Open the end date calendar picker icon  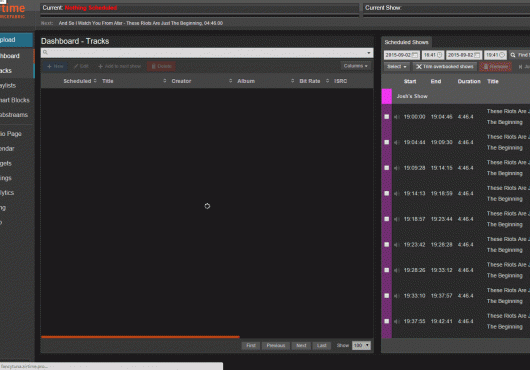[x=477, y=55]
